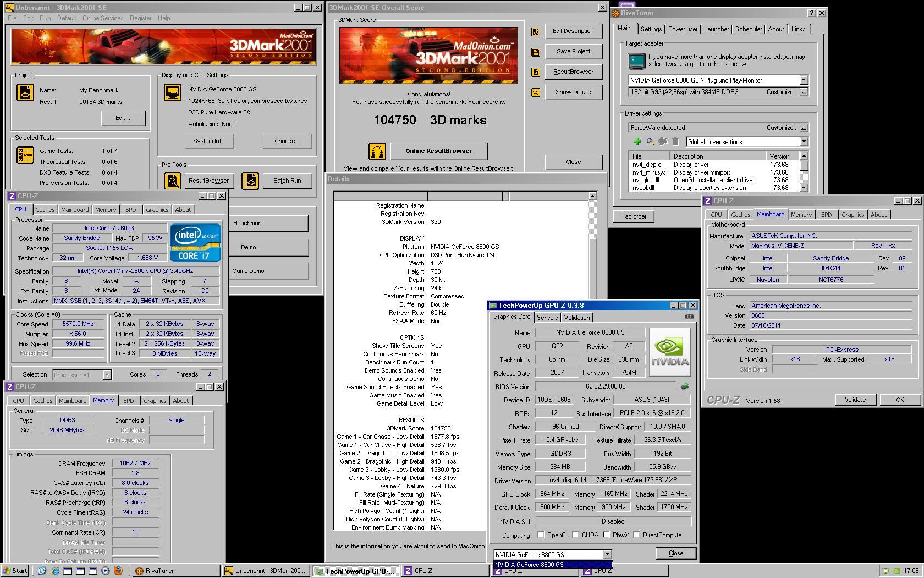The height and width of the screenshot is (578, 924).
Task: Click the green plus add icon in RivaTuner
Action: (637, 142)
